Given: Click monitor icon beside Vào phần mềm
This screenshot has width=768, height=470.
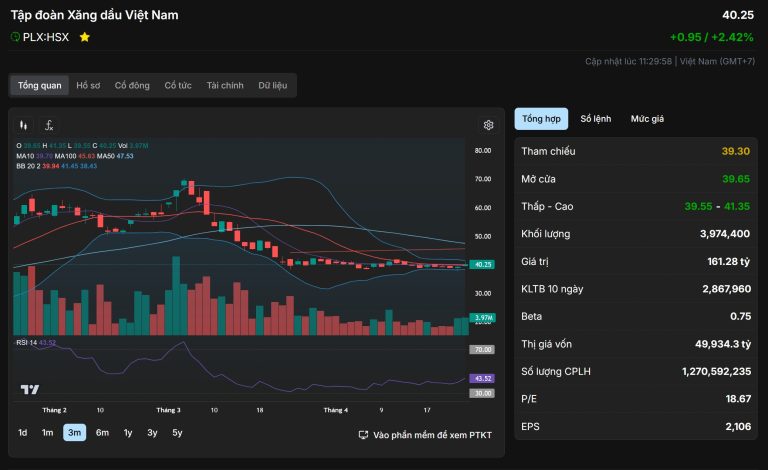Looking at the screenshot, I should 363,435.
